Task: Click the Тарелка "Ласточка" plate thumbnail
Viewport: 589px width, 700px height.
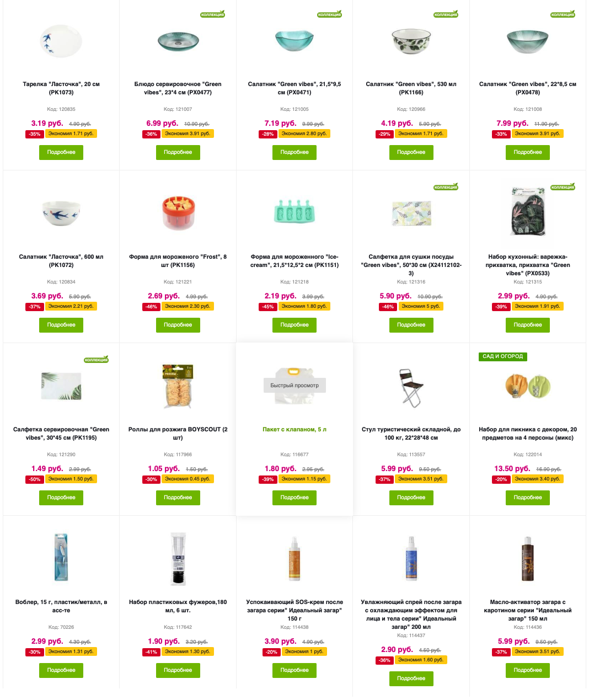Action: (x=61, y=41)
